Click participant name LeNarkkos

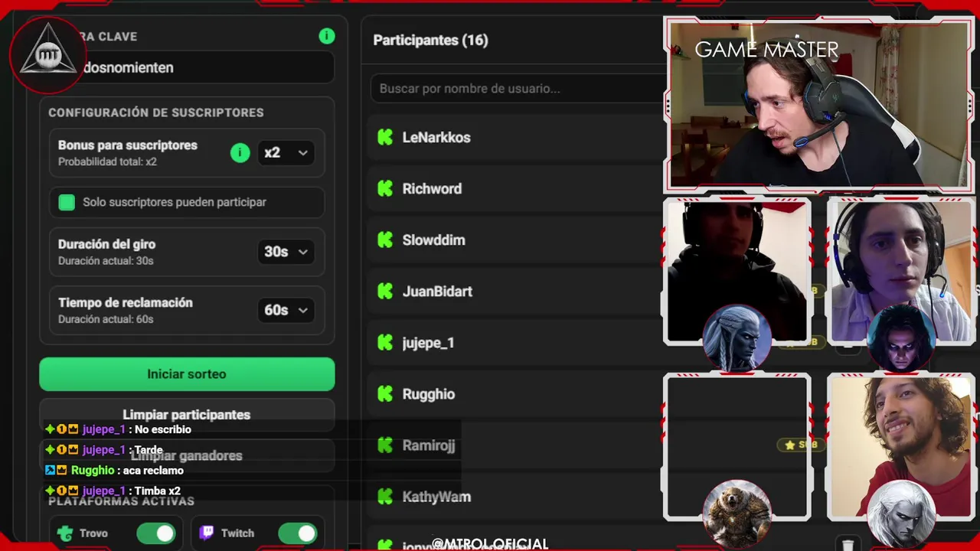click(436, 138)
